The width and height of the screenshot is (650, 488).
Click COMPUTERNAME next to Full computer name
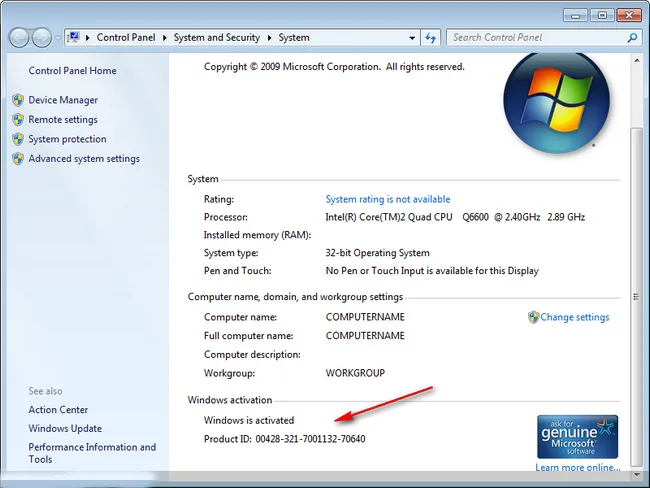[365, 336]
